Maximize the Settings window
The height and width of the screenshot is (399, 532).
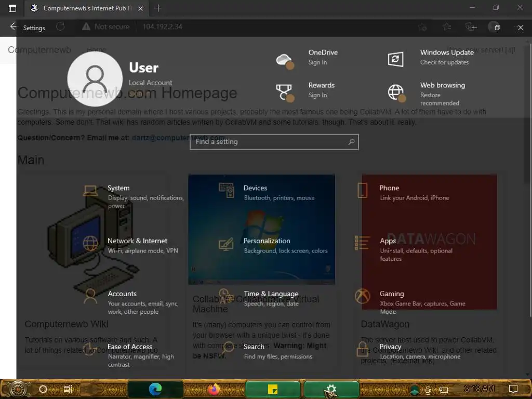tap(497, 28)
